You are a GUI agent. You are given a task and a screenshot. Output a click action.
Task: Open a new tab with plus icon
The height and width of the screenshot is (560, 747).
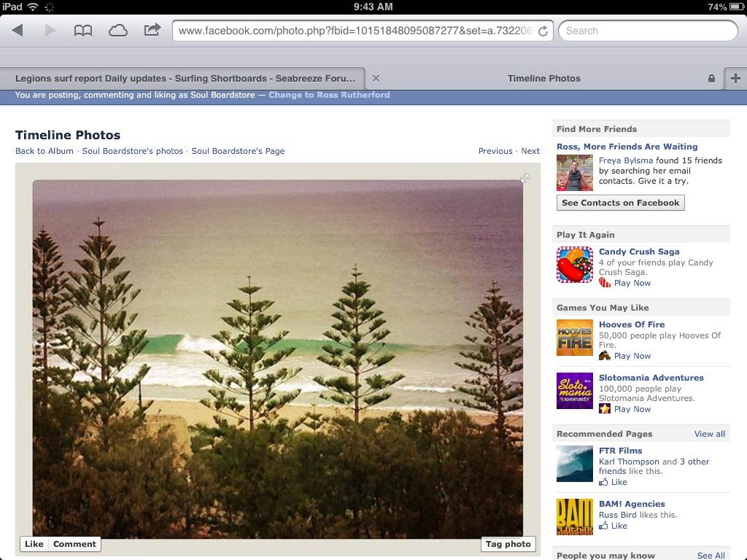pyautogui.click(x=735, y=79)
